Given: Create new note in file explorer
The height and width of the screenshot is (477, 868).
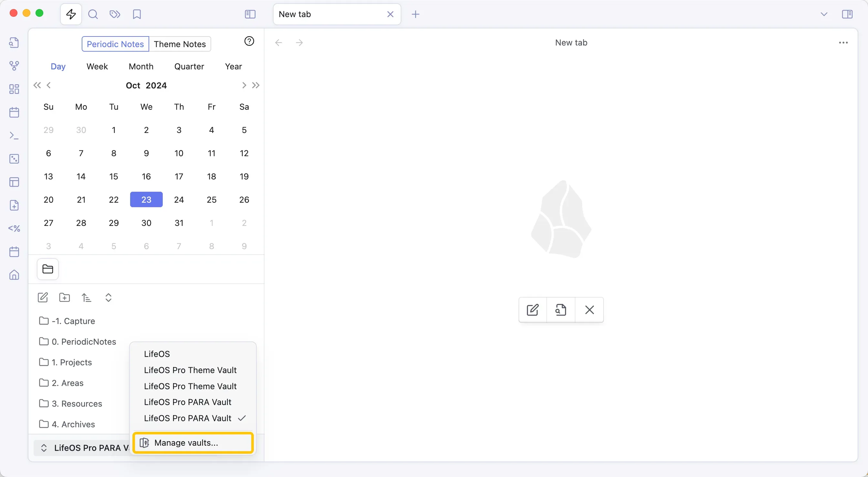Looking at the screenshot, I should 43,298.
